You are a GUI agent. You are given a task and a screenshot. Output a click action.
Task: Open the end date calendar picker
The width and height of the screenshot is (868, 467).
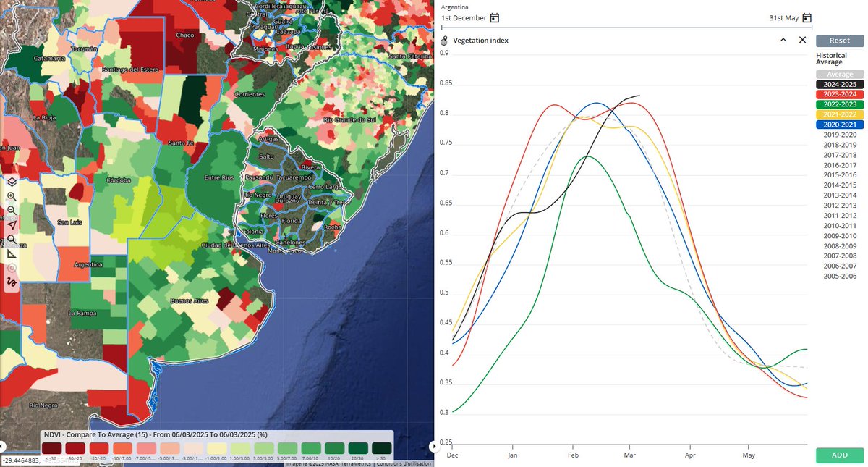click(807, 17)
